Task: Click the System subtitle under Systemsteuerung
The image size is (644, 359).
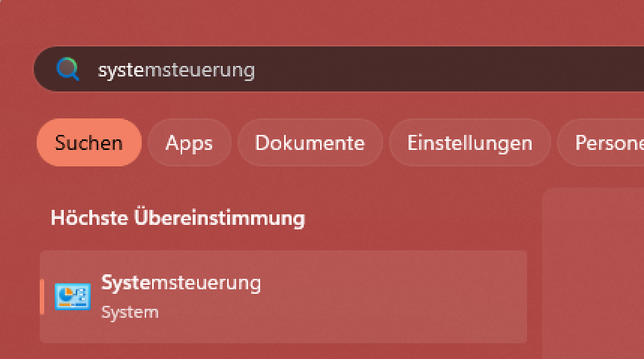Action: [130, 312]
